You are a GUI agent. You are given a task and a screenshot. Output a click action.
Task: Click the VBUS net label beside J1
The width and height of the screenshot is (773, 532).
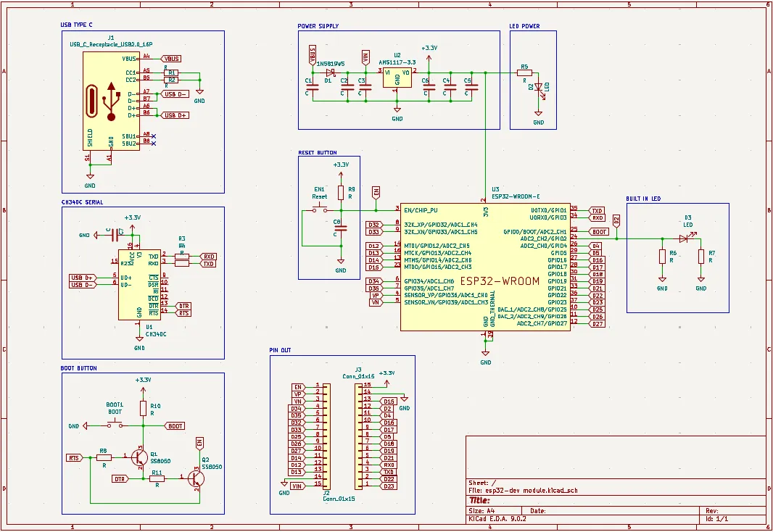(x=172, y=58)
